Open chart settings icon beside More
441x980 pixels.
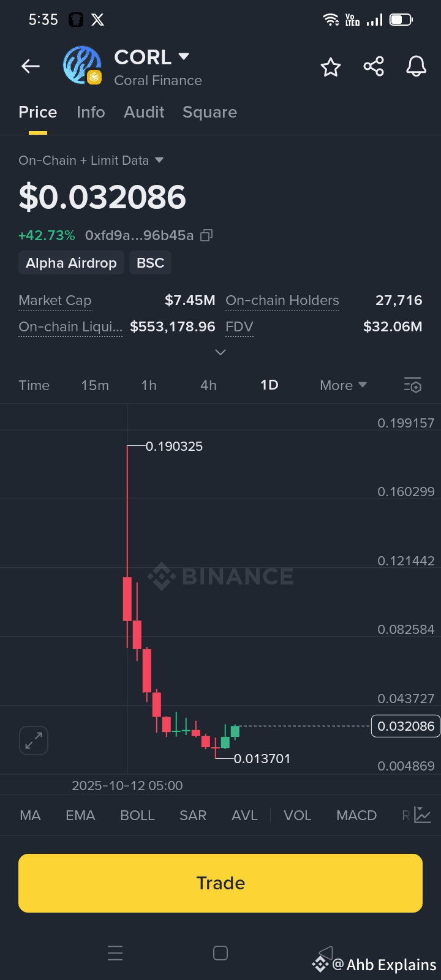pos(413,385)
